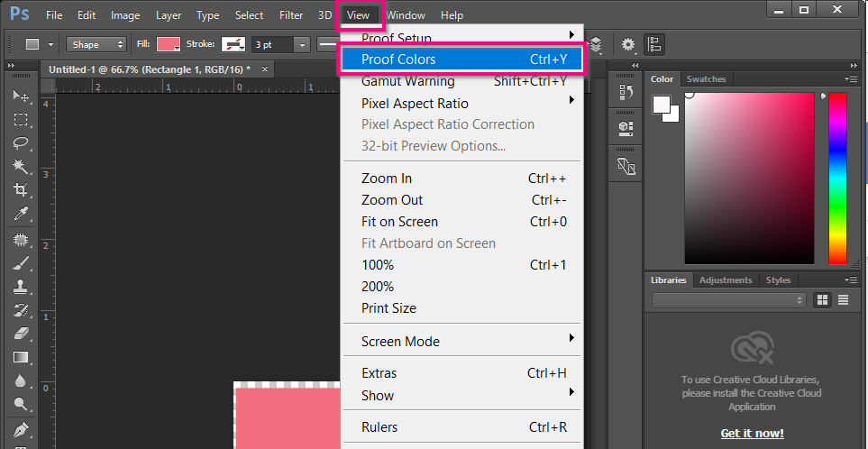868x449 pixels.
Task: Click the Get it now! link
Action: click(x=752, y=433)
